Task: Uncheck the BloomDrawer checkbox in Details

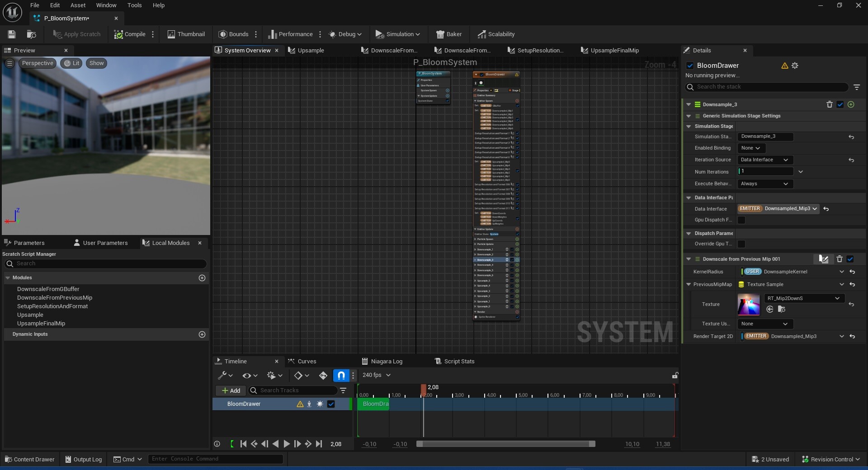Action: click(x=690, y=66)
